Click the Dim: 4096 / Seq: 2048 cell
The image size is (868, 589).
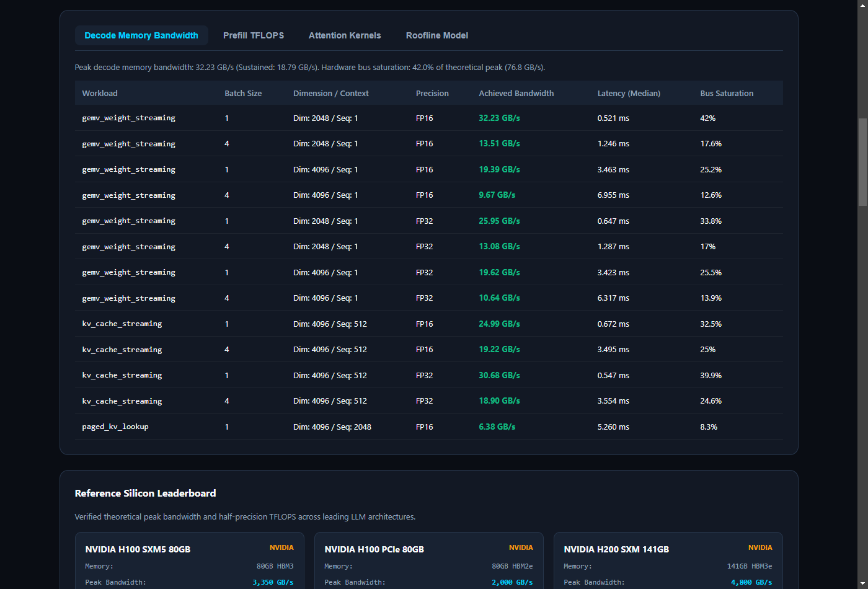click(332, 427)
